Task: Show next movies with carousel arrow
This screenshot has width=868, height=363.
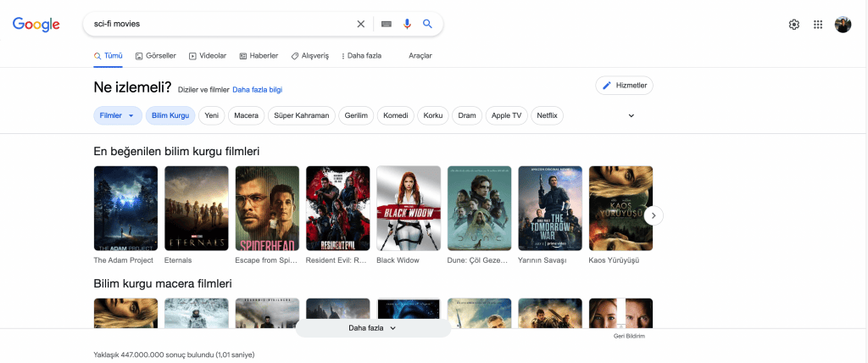Action: point(654,215)
